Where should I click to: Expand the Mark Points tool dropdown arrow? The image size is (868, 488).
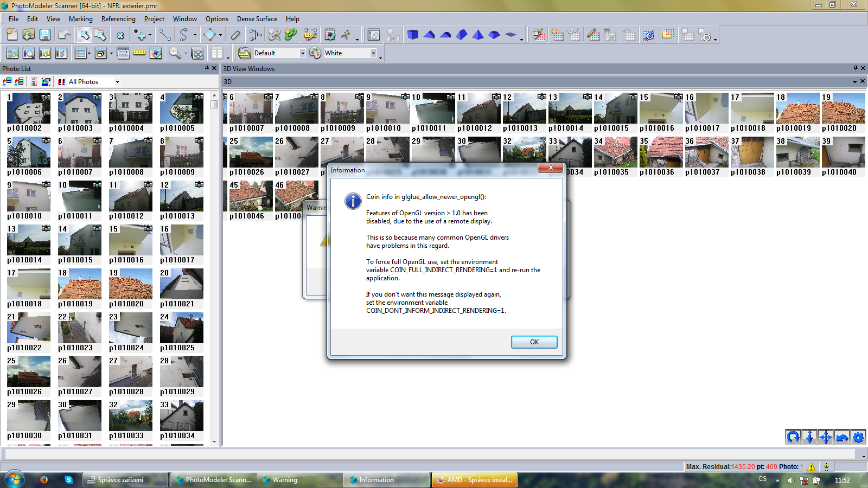click(x=150, y=35)
